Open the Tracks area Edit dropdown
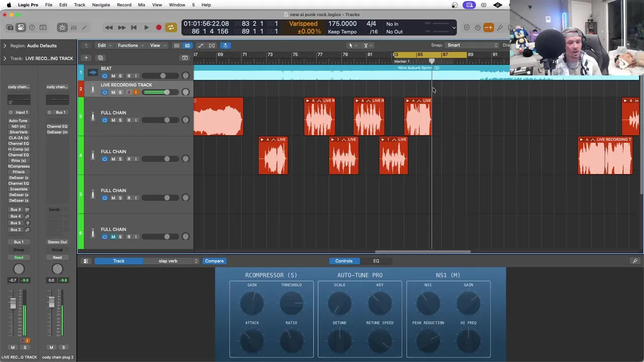The width and height of the screenshot is (644, 362). point(104,45)
